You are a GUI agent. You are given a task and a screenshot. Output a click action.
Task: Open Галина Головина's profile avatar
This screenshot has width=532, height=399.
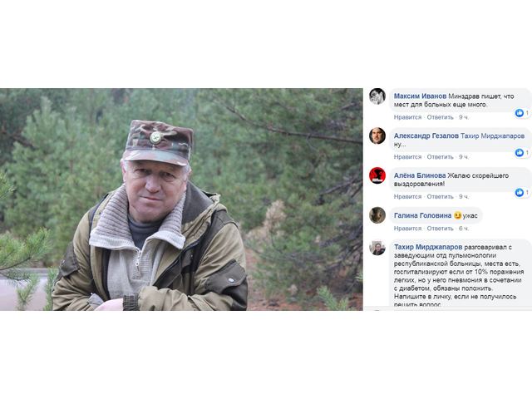[377, 215]
